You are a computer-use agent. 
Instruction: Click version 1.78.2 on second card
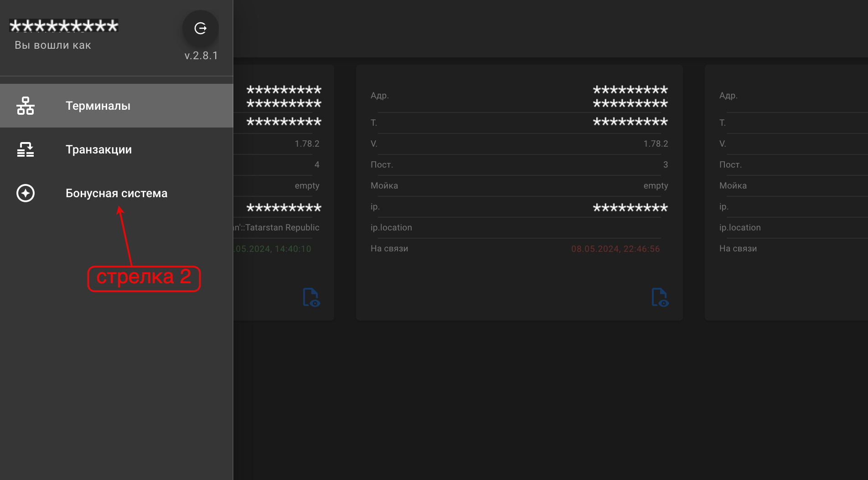point(656,143)
